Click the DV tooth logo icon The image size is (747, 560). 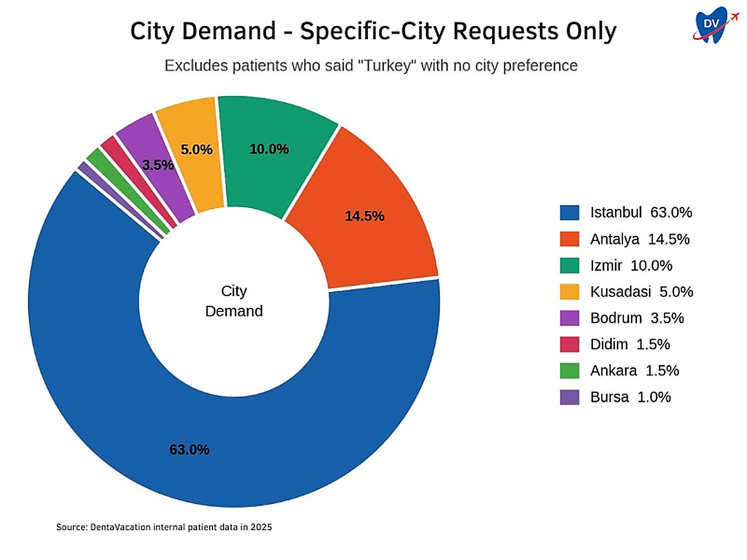click(x=715, y=25)
